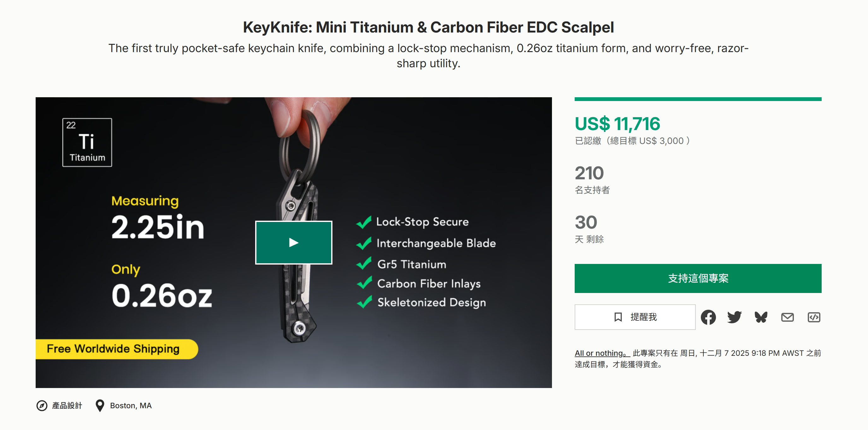Open the embed code icon

814,317
